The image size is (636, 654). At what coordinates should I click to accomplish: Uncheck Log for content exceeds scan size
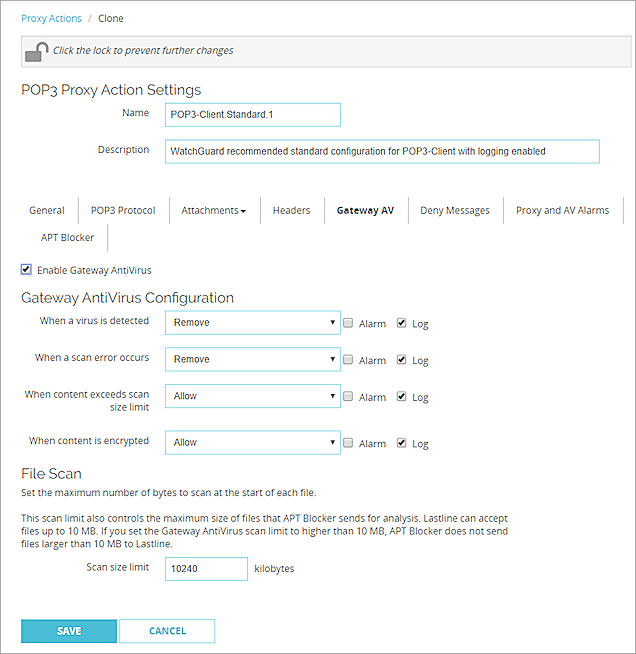(401, 396)
